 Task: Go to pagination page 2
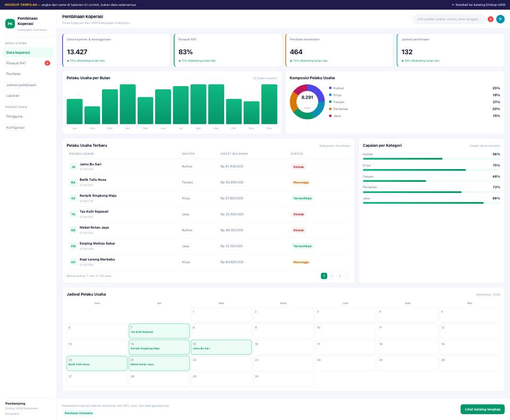[331, 276]
